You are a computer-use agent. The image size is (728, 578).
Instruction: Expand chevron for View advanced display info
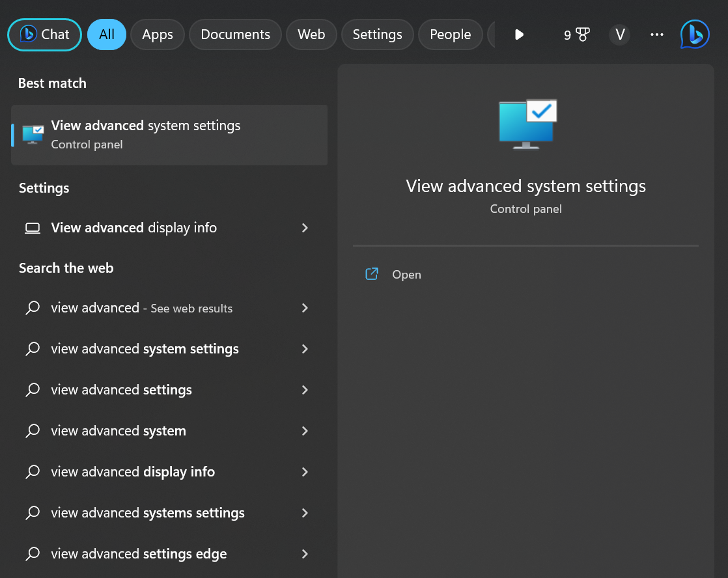coord(305,228)
